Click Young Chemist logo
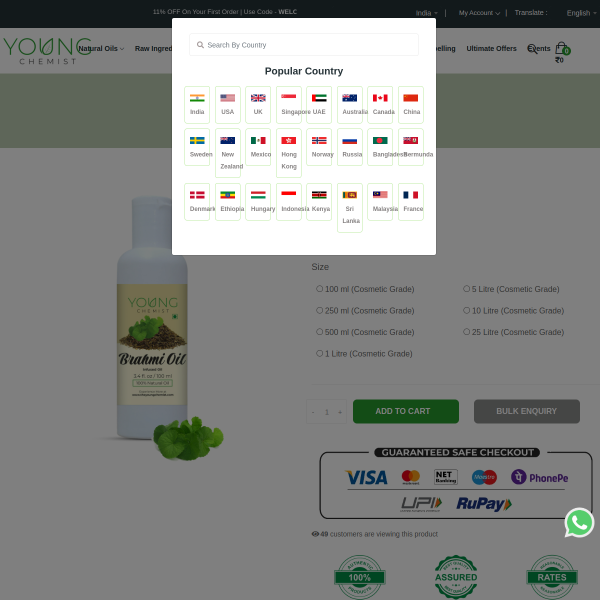 [47, 51]
